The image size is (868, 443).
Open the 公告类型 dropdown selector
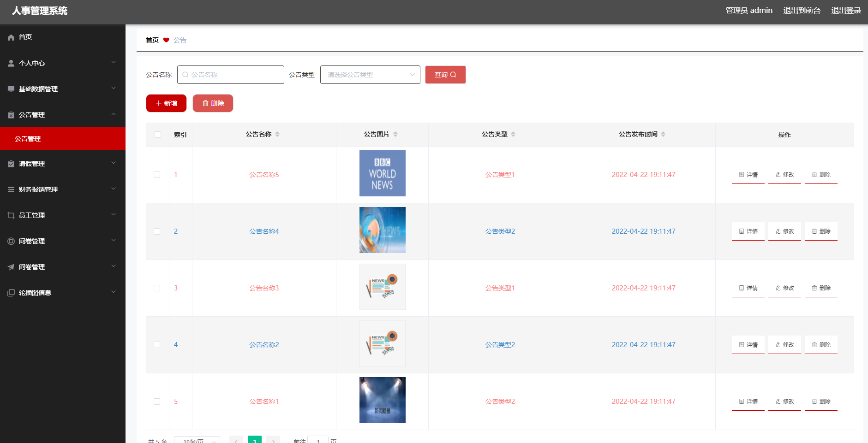tap(370, 74)
